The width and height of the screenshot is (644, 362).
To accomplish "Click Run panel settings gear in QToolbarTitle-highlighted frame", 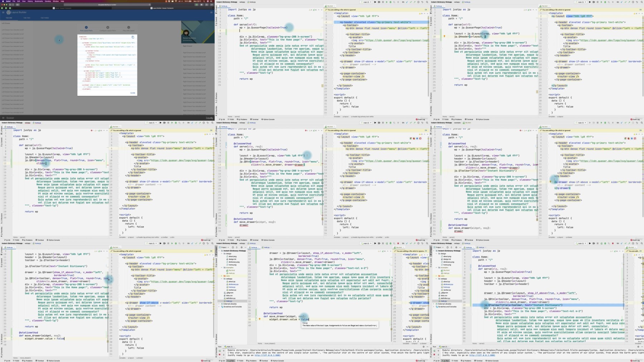I will pos(638,347).
